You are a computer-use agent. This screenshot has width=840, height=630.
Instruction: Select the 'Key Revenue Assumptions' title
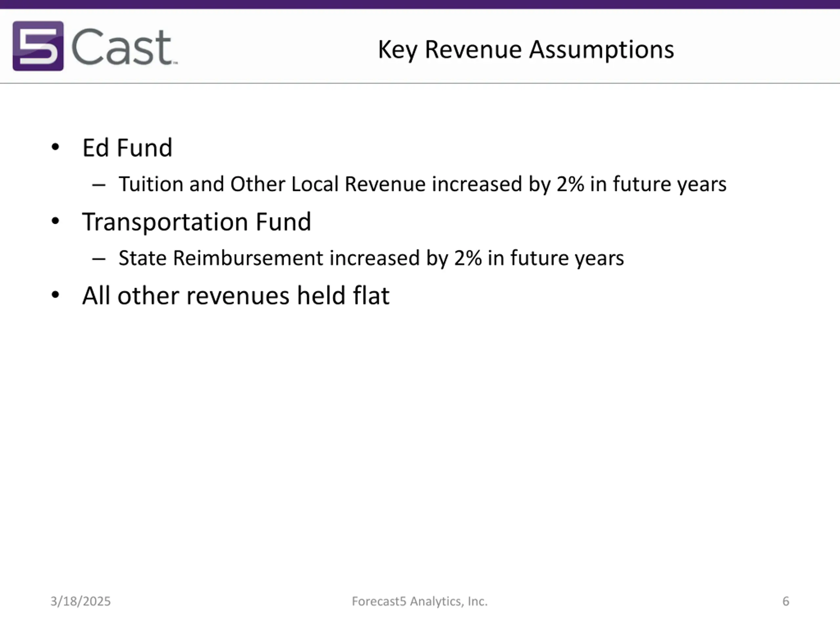click(x=526, y=50)
